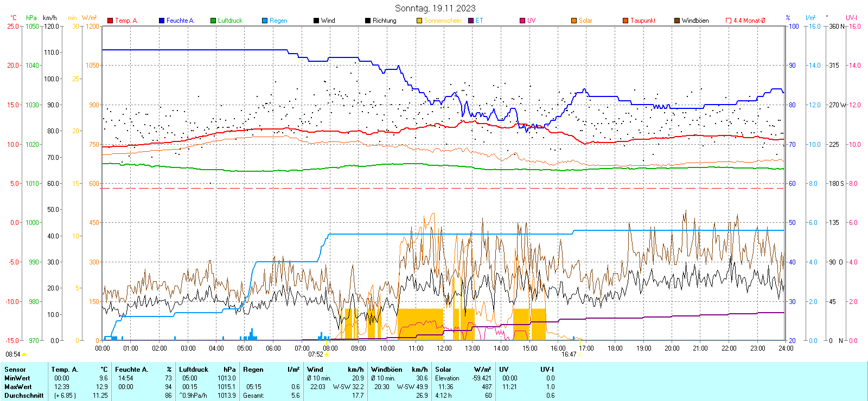Click the Taupunkt legend label

coord(643,21)
